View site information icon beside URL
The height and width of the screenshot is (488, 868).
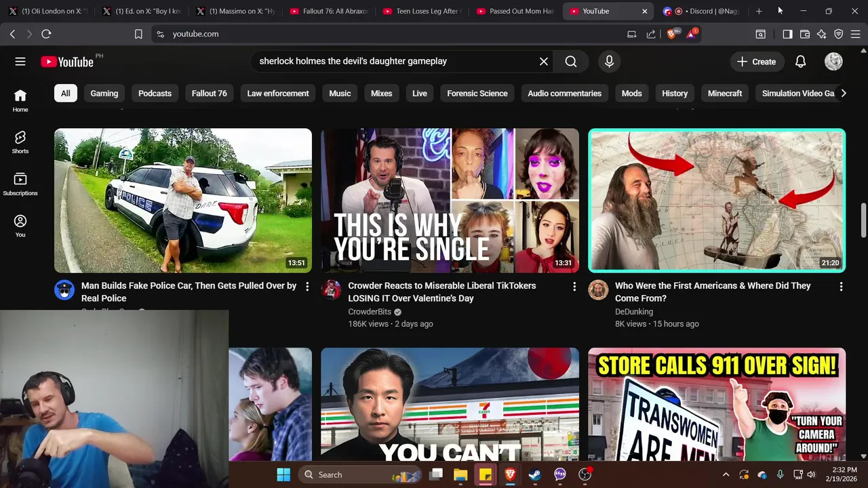tap(160, 34)
